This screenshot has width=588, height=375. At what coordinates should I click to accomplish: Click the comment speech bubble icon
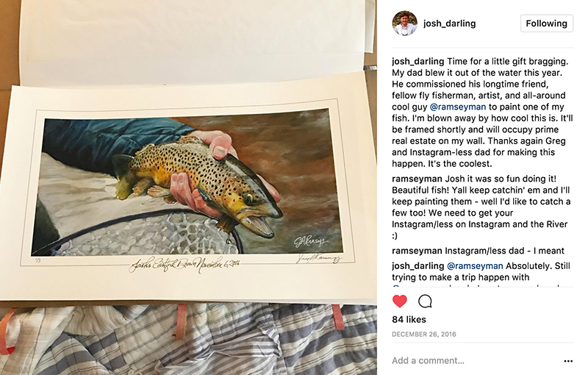coord(425,301)
